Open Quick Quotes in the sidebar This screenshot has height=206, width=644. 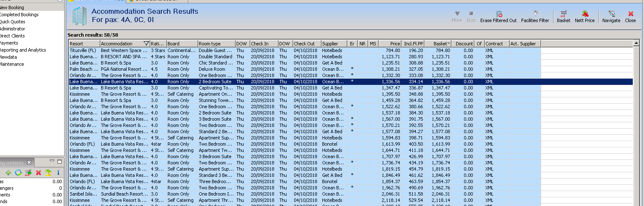(12, 22)
